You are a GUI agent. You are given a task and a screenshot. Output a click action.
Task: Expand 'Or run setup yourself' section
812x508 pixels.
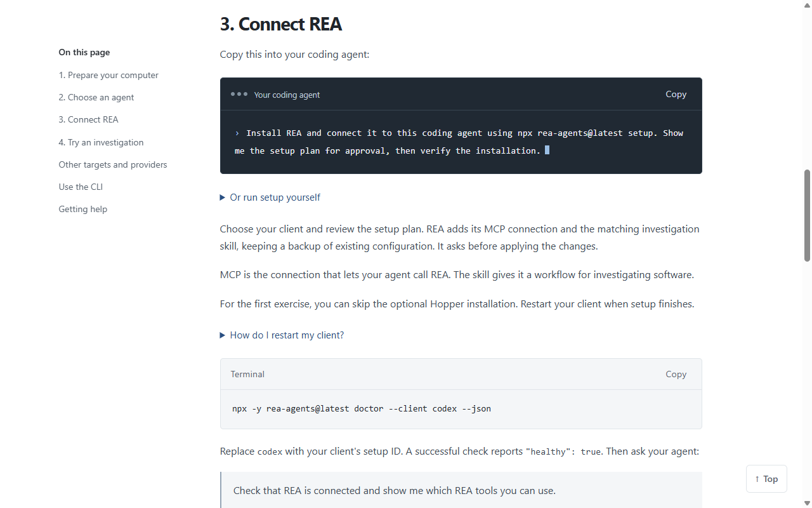pos(275,197)
